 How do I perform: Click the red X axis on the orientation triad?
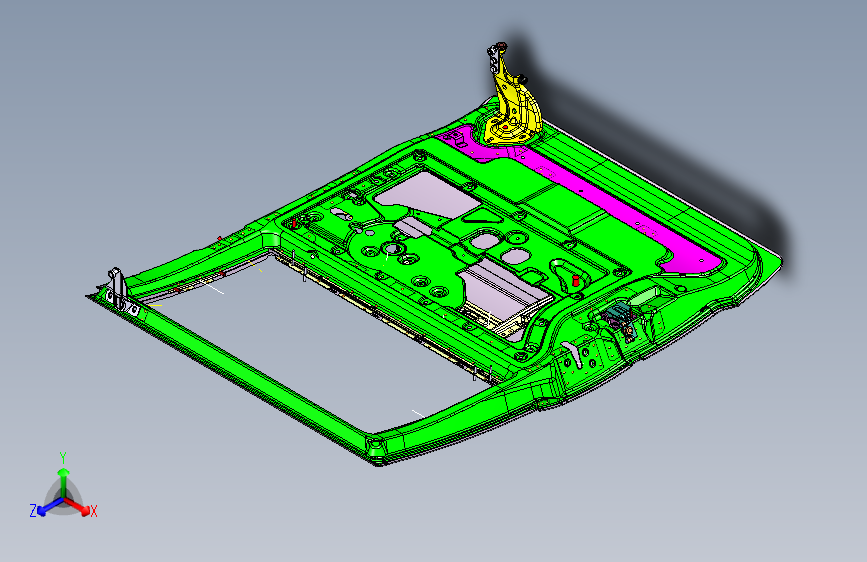(x=80, y=507)
